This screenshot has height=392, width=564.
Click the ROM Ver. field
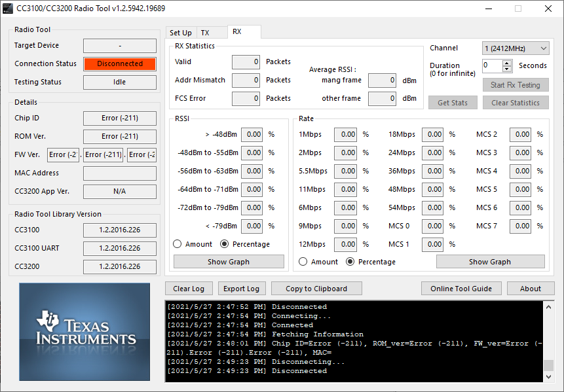[120, 137]
